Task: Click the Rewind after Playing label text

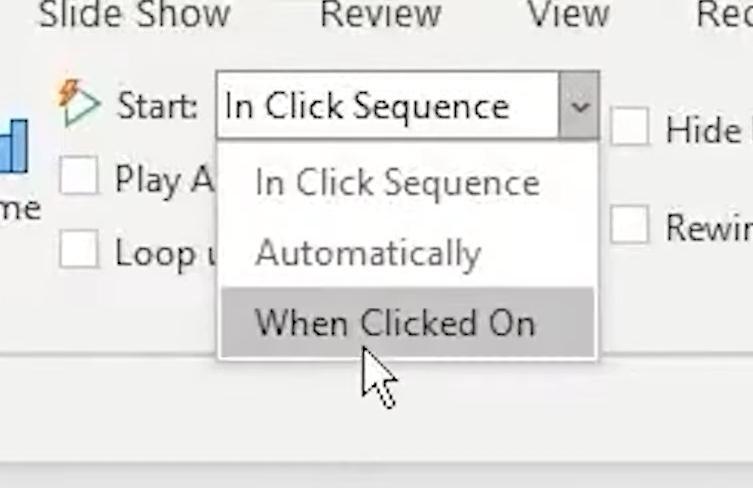Action: coord(708,227)
